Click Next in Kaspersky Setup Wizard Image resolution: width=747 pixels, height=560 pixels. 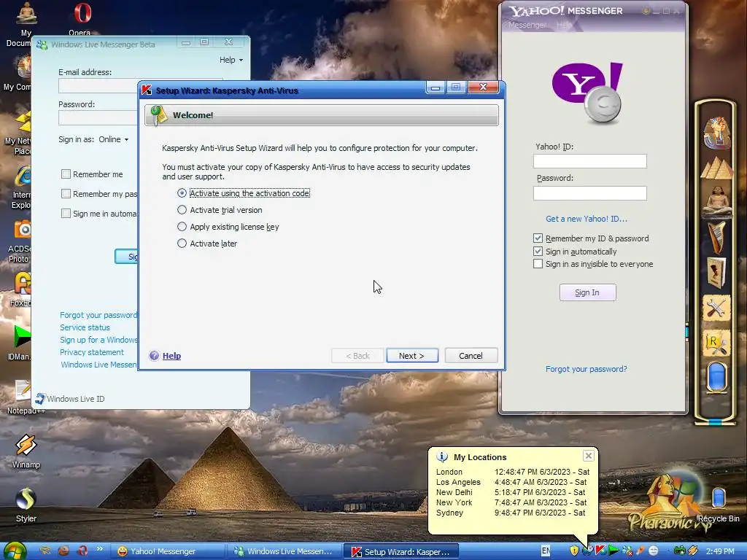tap(412, 356)
